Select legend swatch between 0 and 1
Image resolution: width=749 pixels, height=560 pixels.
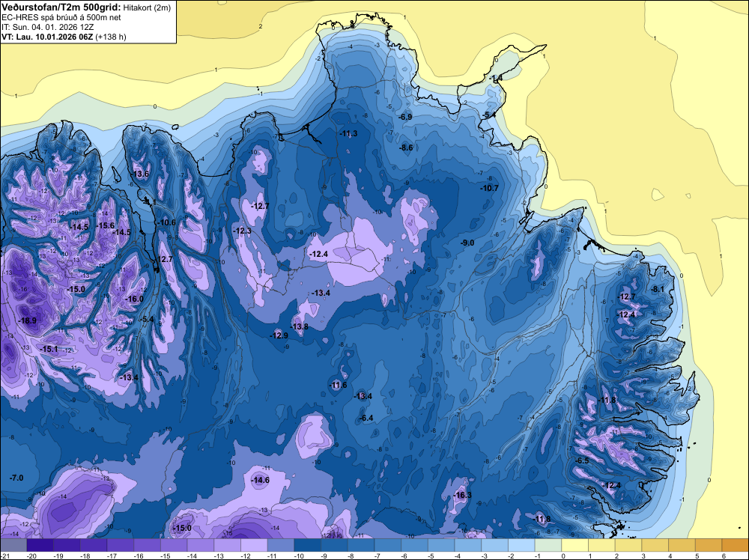click(x=575, y=545)
